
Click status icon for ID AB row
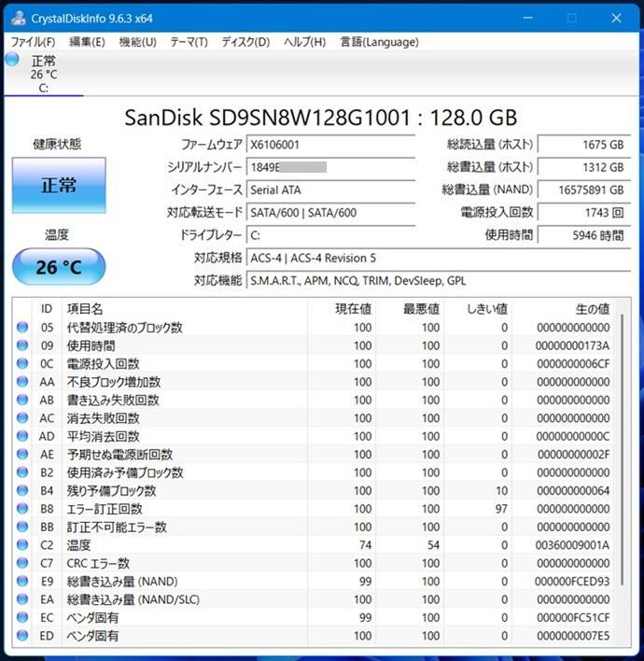click(22, 400)
